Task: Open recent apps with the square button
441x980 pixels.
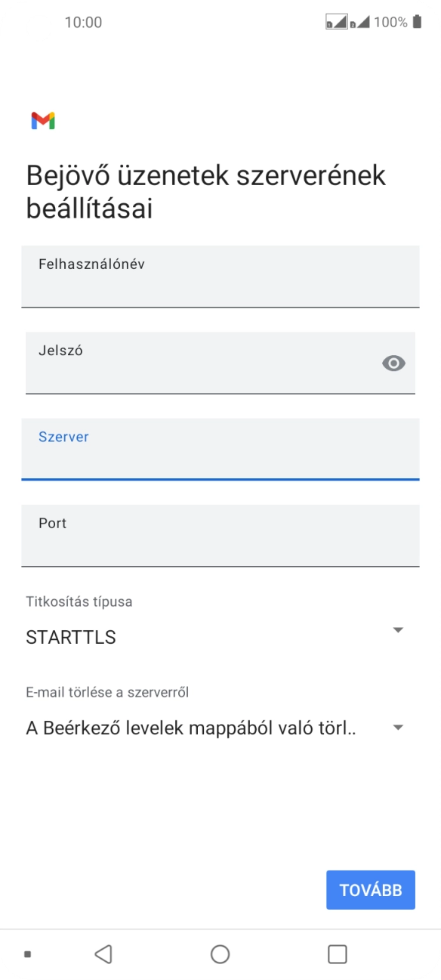Action: [335, 954]
